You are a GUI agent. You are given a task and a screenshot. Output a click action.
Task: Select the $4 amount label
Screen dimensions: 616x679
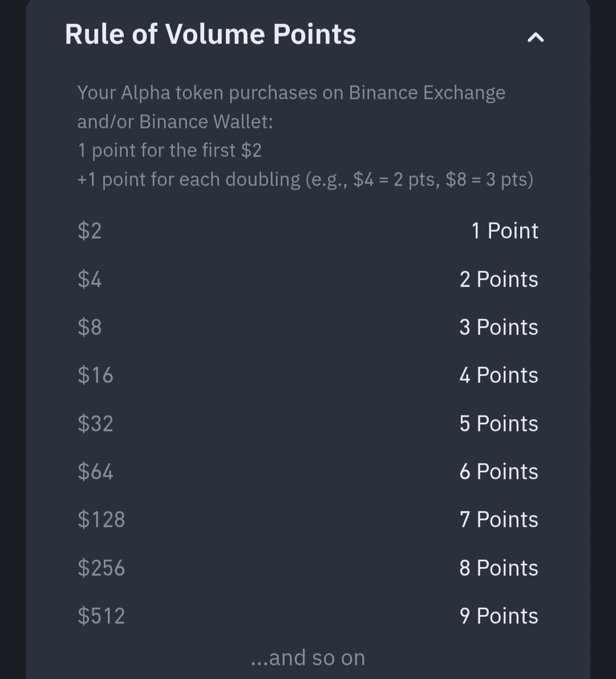(x=90, y=280)
